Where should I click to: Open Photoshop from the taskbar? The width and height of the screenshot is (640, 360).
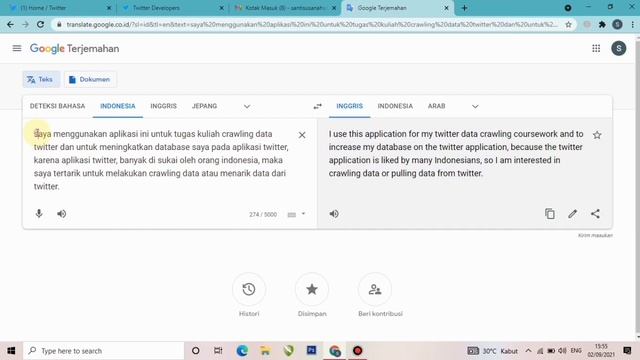coord(311,351)
